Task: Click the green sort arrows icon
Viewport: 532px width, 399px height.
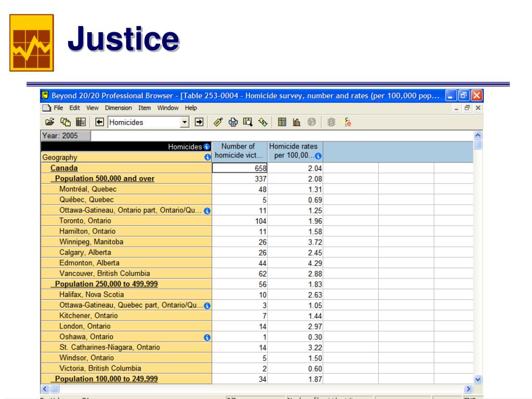Action: point(263,122)
